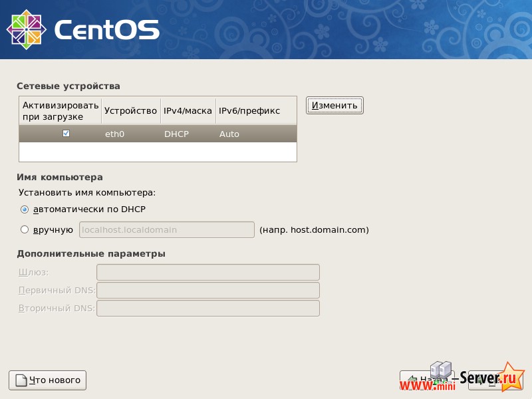This screenshot has height=399, width=532.
Task: Click the document icon on Что нового
Action: tap(21, 380)
